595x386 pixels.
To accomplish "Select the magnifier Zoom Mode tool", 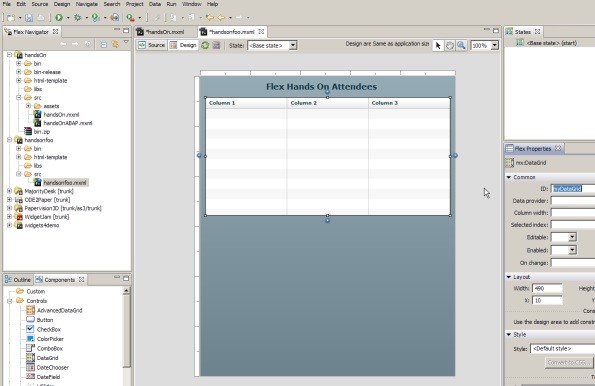I will (x=461, y=46).
